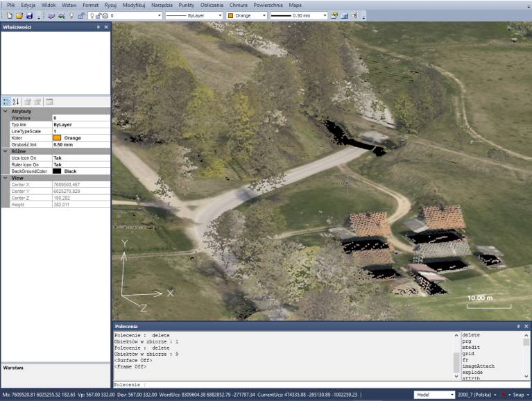Open overflow arrow after the Save icon

(x=39, y=17)
